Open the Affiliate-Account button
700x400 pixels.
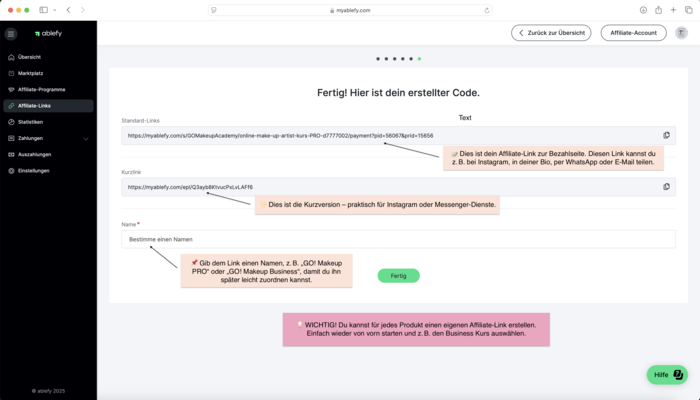coord(633,33)
